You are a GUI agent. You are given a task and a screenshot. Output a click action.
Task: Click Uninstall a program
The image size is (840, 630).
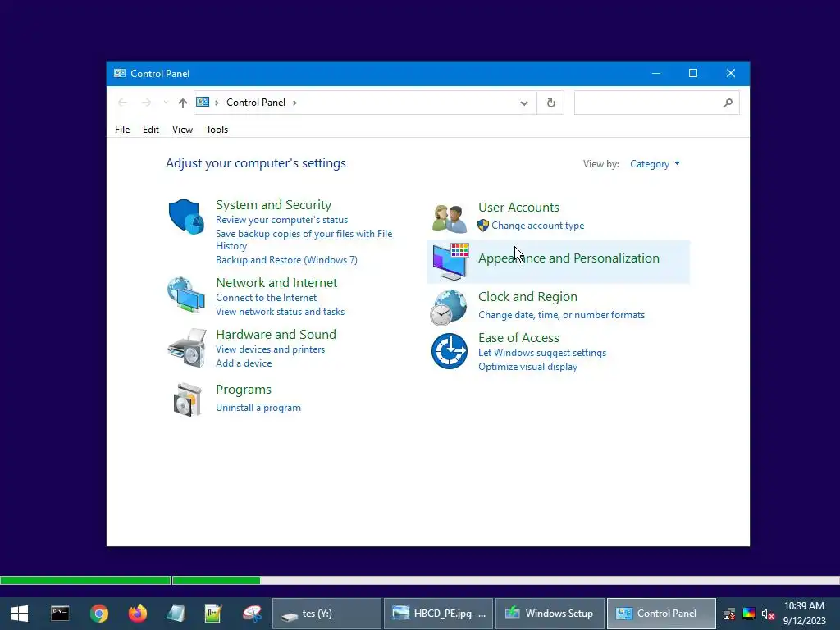pos(258,408)
